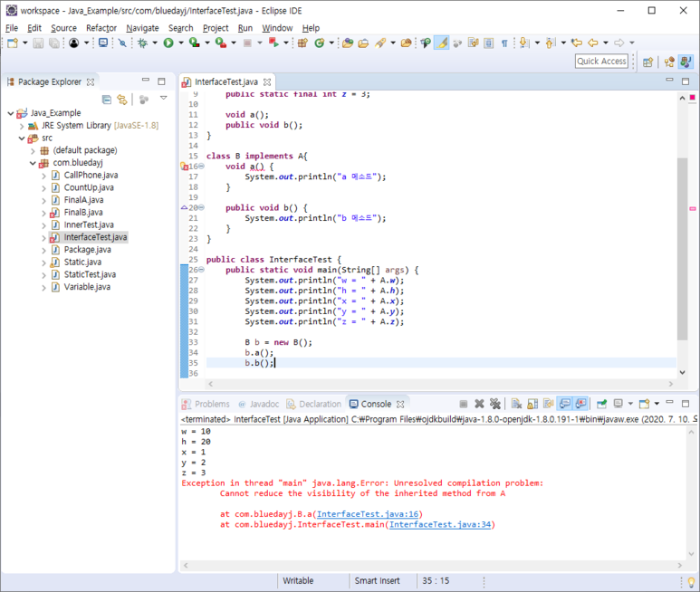
Task: Toggle Show Console When Standard Error Changes
Action: coord(580,404)
